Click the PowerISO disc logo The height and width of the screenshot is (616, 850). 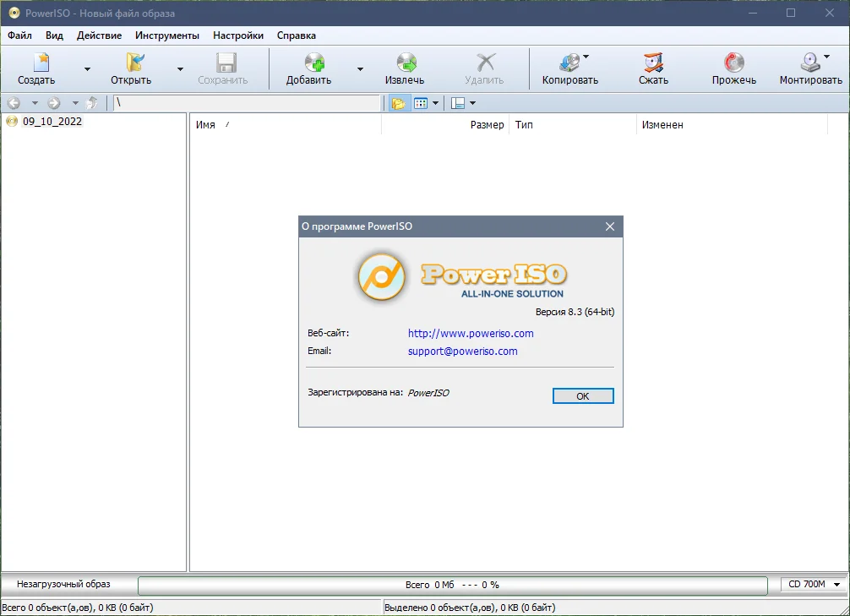(382, 277)
